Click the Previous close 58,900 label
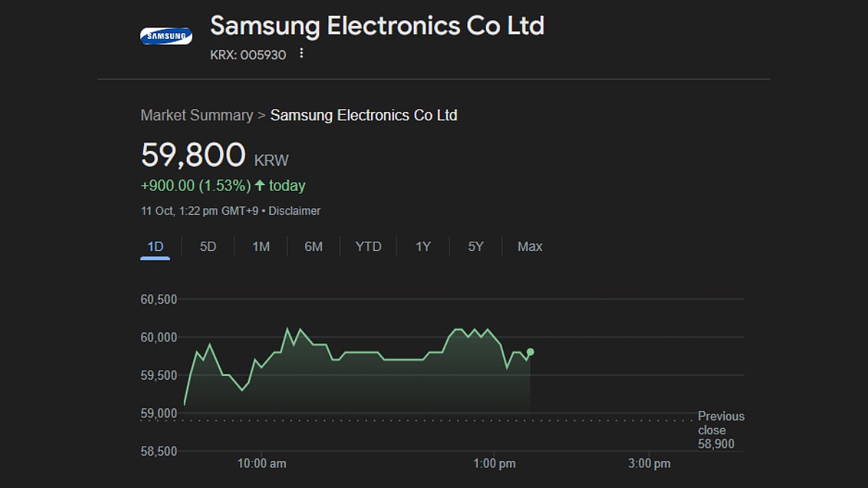 (x=720, y=430)
